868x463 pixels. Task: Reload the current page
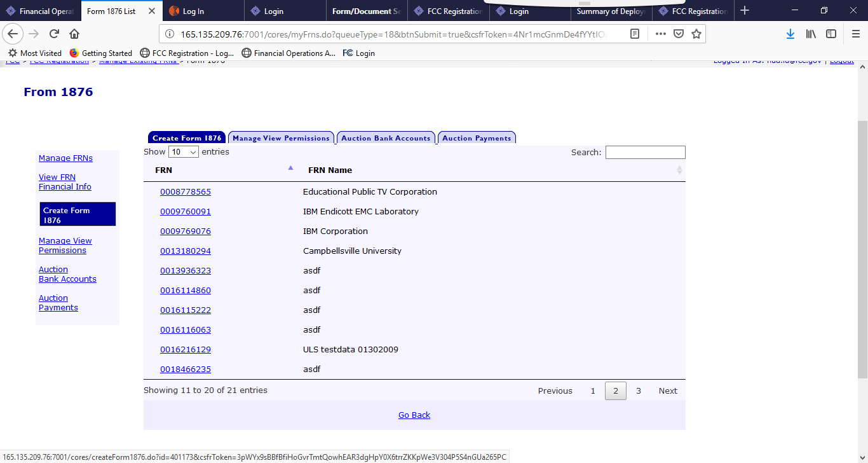[54, 34]
